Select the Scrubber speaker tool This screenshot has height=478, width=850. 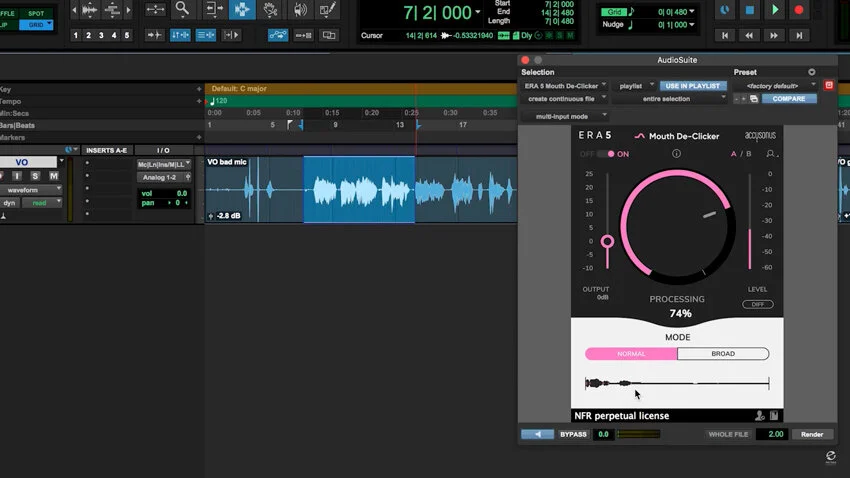(300, 9)
